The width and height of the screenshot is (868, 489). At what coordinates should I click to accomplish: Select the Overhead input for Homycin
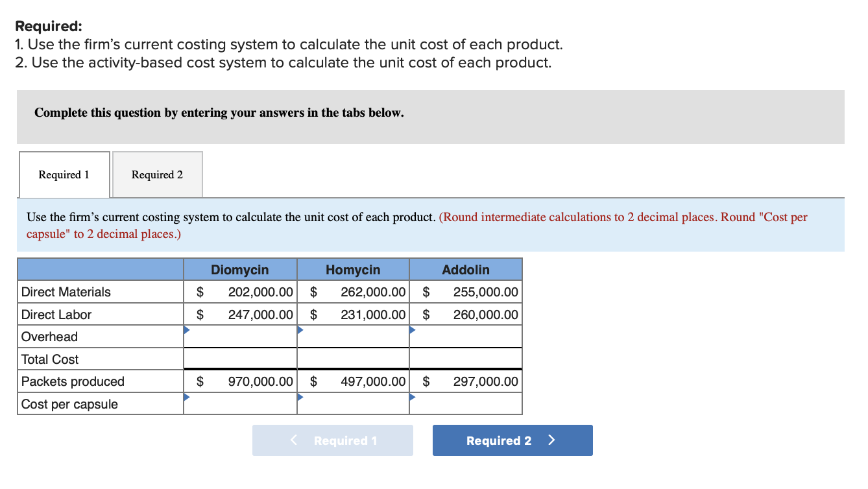tap(353, 337)
